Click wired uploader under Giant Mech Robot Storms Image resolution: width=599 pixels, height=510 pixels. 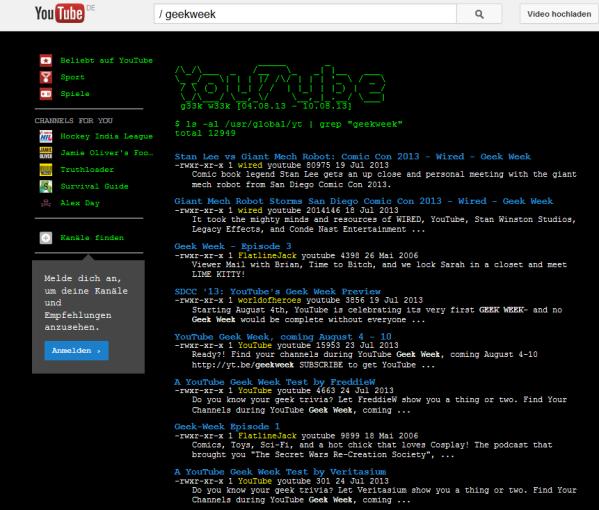tap(250, 210)
